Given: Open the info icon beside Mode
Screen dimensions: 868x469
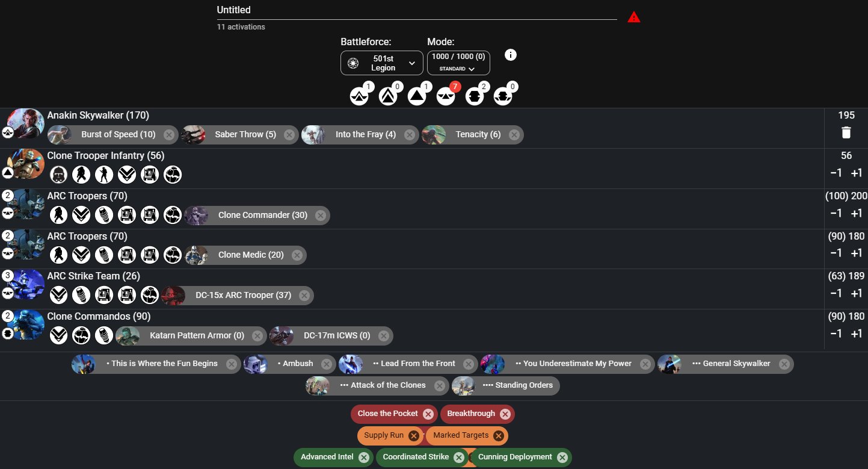Looking at the screenshot, I should pos(511,55).
